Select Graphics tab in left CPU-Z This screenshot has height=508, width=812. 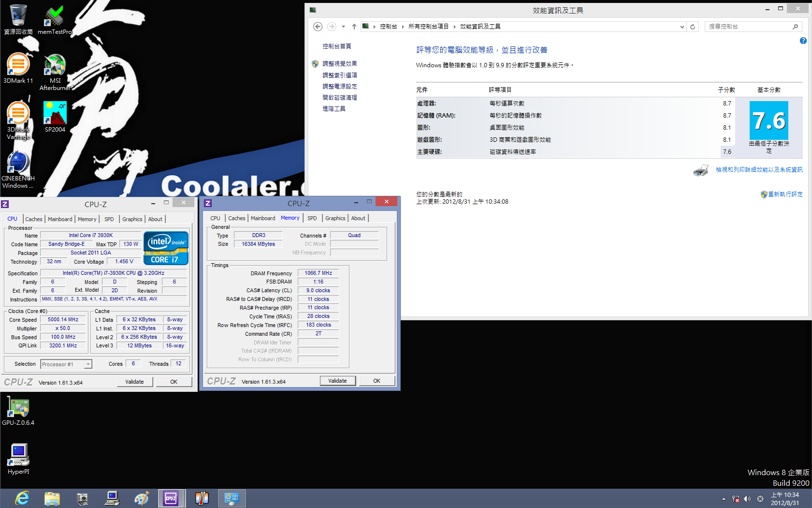pos(132,219)
